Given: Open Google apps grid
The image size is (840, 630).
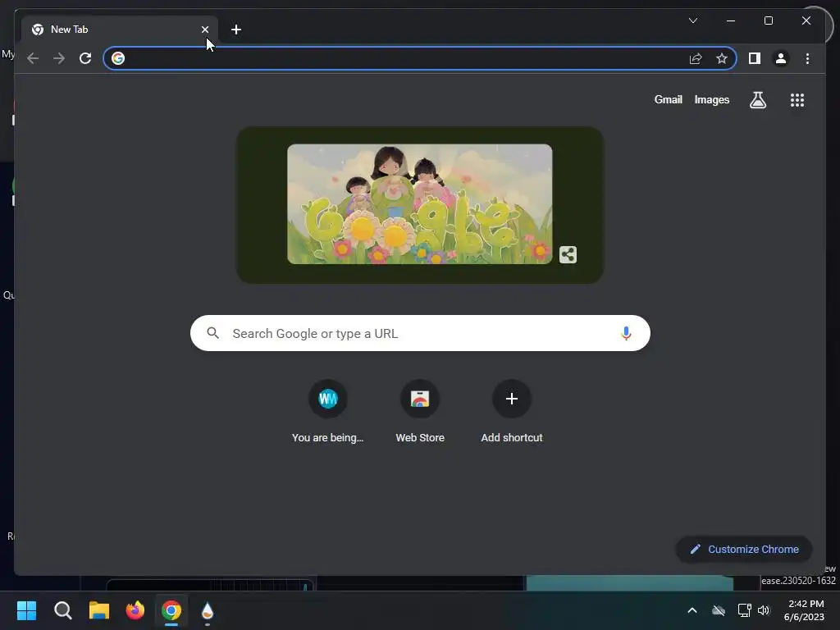Looking at the screenshot, I should pyautogui.click(x=797, y=99).
